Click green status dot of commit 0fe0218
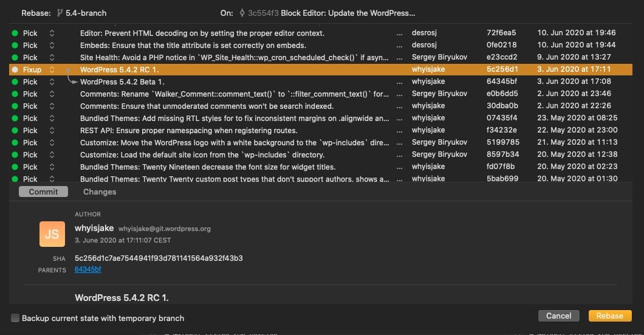644x335 pixels. pyautogui.click(x=15, y=45)
